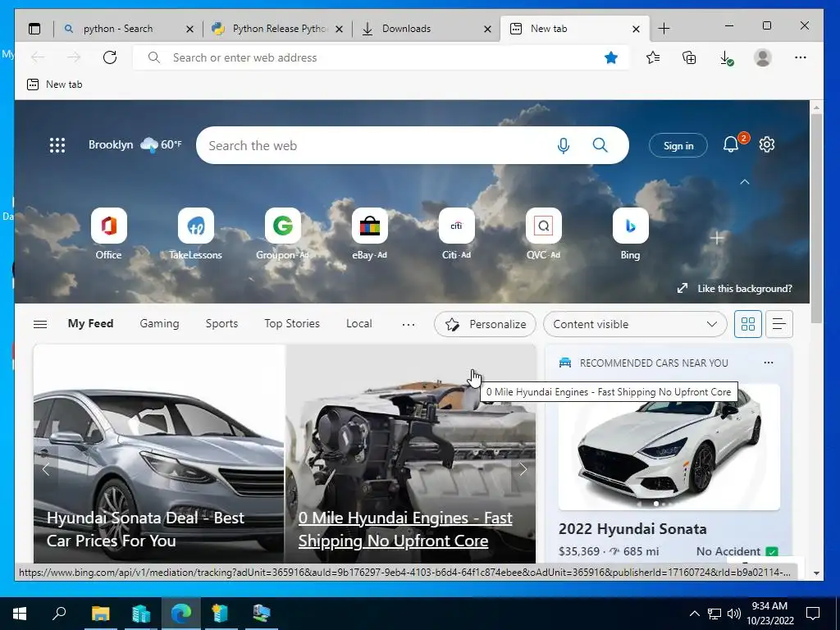Image resolution: width=840 pixels, height=630 pixels.
Task: Open 2022 Hyundai Sonata listing
Action: point(632,529)
